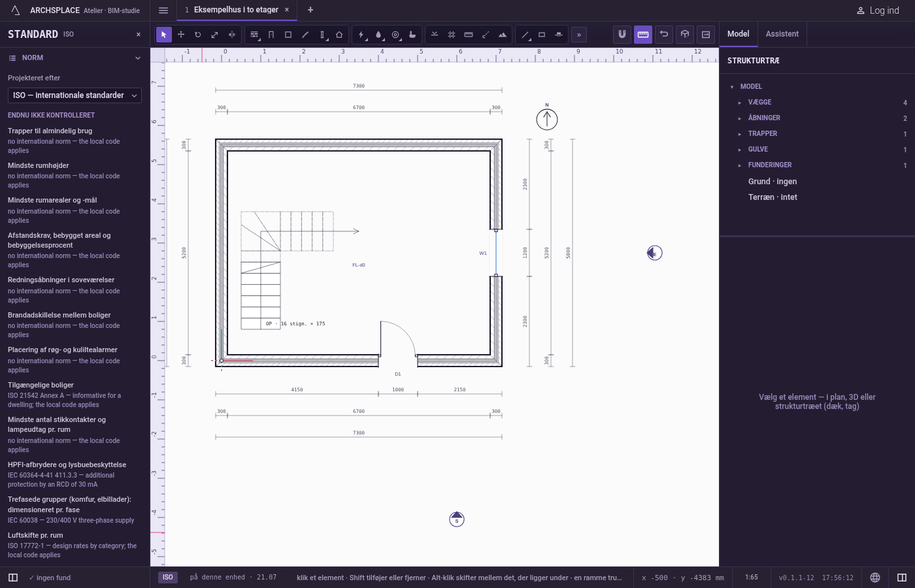Expand the ÅBNINGER tree node
This screenshot has height=588, width=915.
740,118
